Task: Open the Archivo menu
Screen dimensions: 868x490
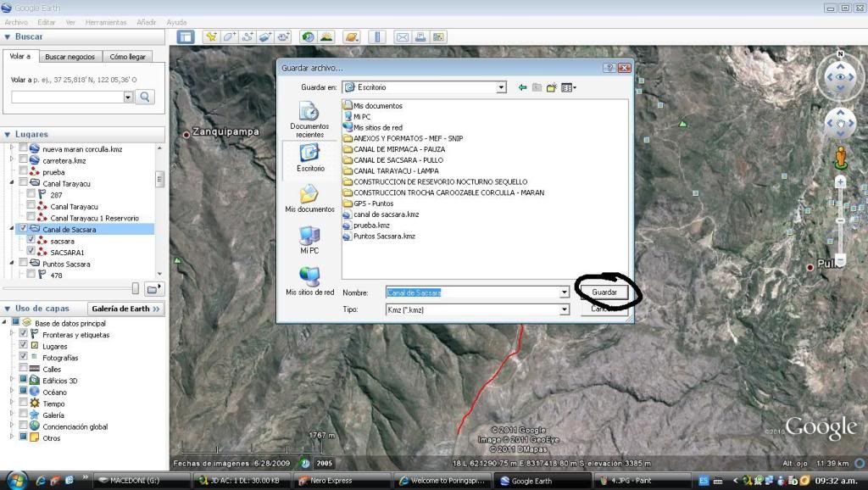Action: point(16,22)
